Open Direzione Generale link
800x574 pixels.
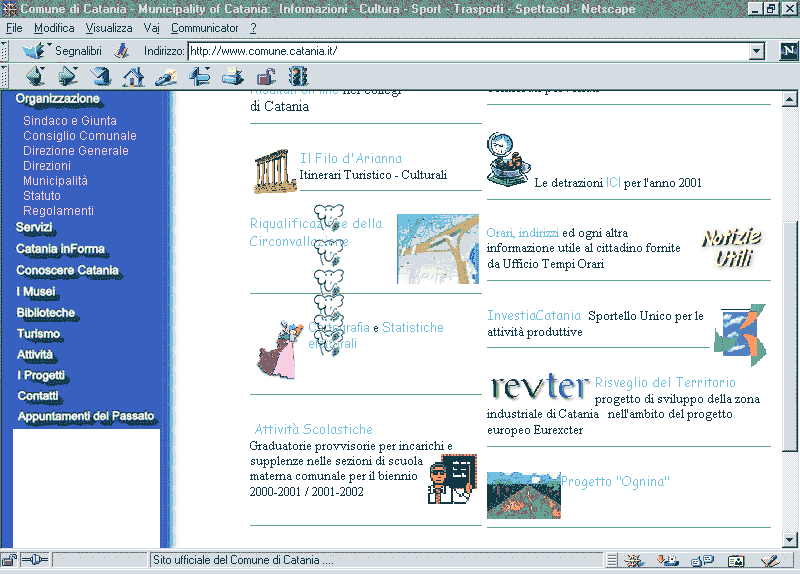76,151
